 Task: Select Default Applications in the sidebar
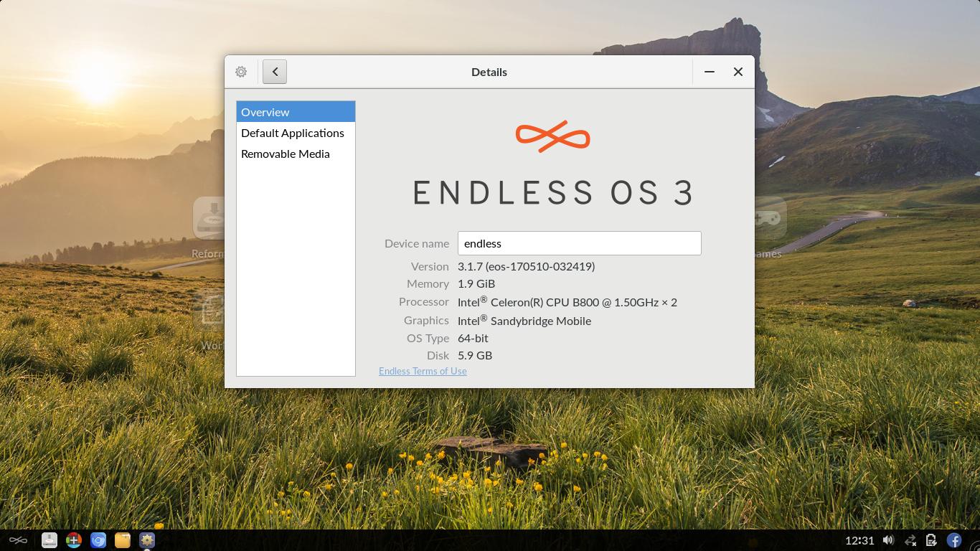(x=293, y=133)
